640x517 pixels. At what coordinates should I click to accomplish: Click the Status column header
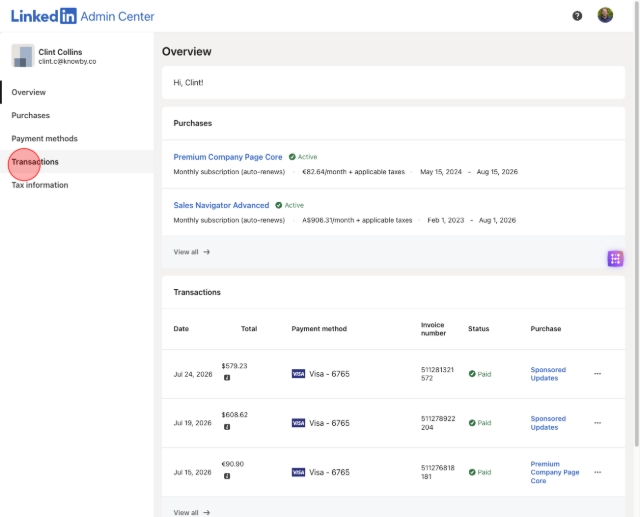(x=478, y=329)
